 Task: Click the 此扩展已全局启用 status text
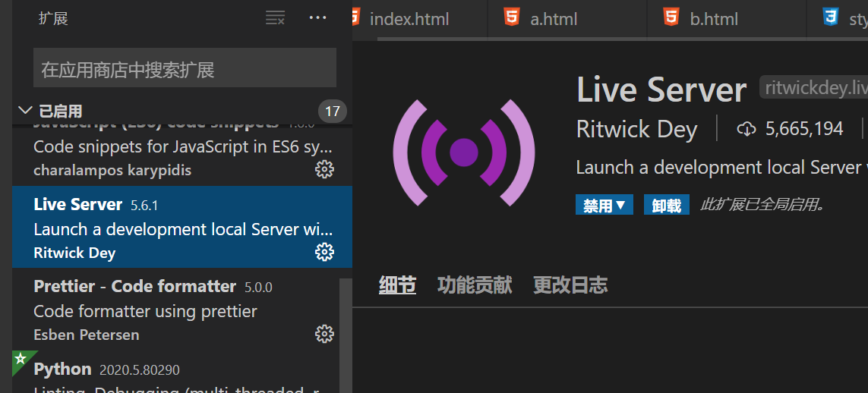pyautogui.click(x=763, y=205)
